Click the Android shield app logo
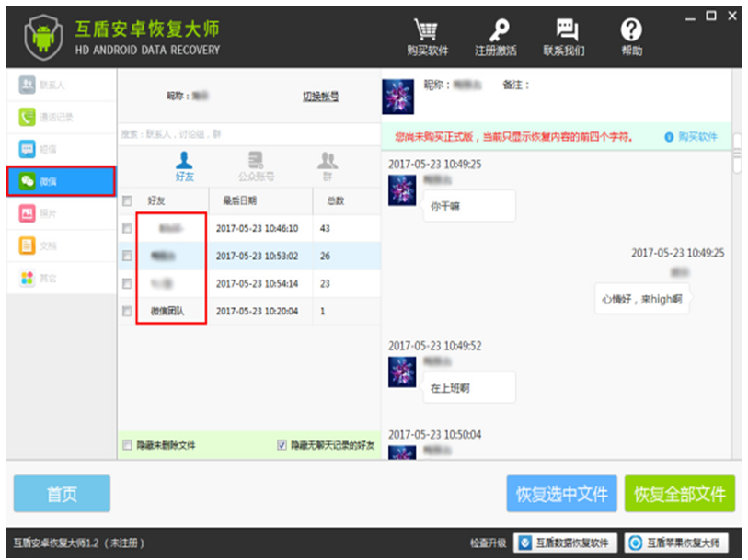Image resolution: width=748 pixels, height=560 pixels. pos(43,38)
